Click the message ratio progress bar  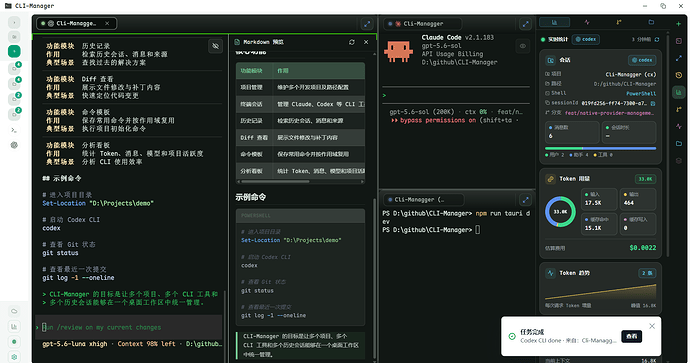pos(600,149)
